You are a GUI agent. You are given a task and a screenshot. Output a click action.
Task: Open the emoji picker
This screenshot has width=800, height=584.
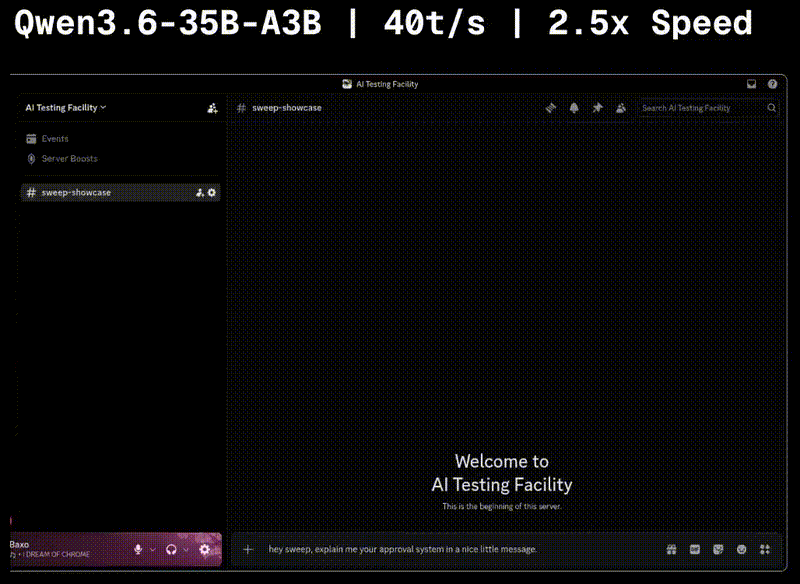point(741,549)
